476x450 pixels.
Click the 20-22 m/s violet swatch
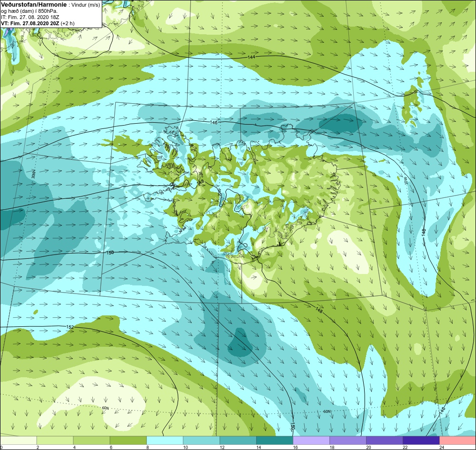(x=384, y=440)
